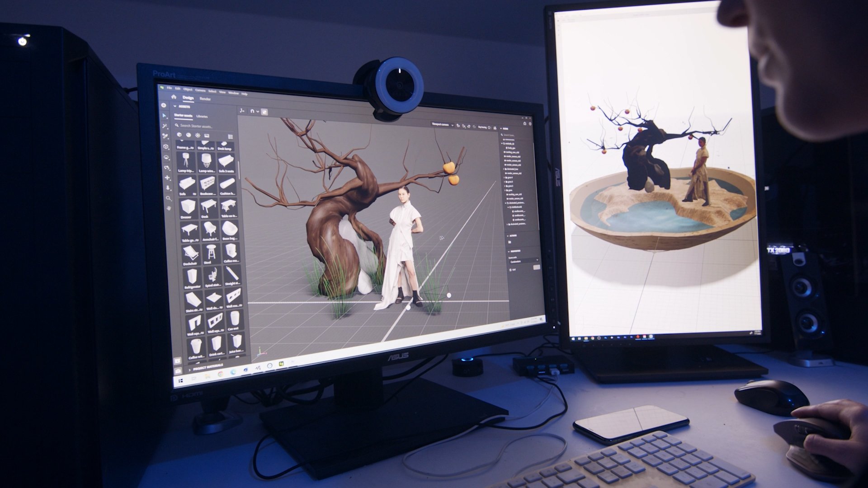Filter assets by Images icon

(x=207, y=136)
